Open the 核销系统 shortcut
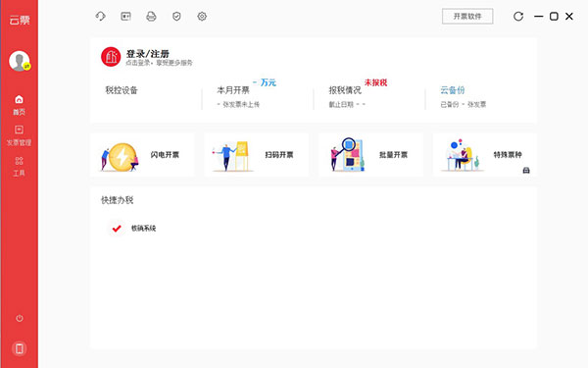The width and height of the screenshot is (588, 368). tap(143, 228)
